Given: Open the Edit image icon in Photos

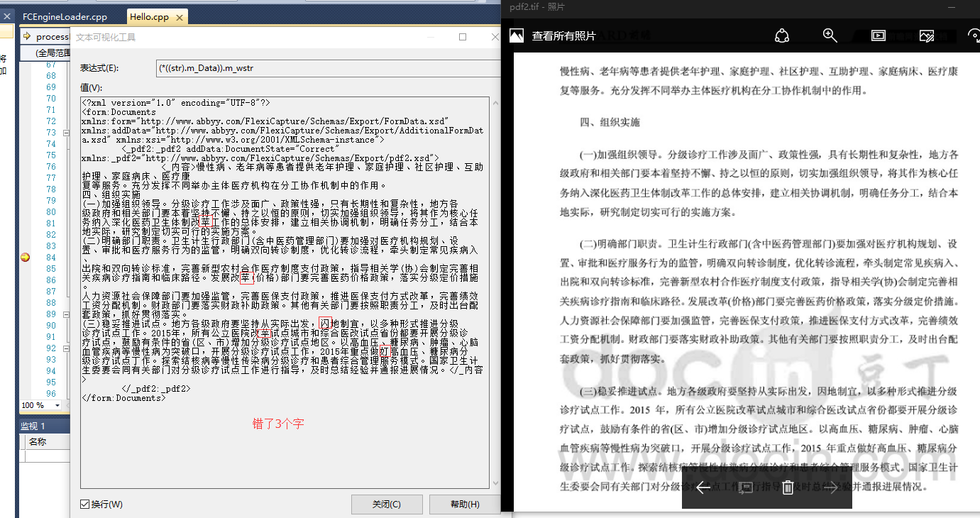Looking at the screenshot, I should coord(926,34).
